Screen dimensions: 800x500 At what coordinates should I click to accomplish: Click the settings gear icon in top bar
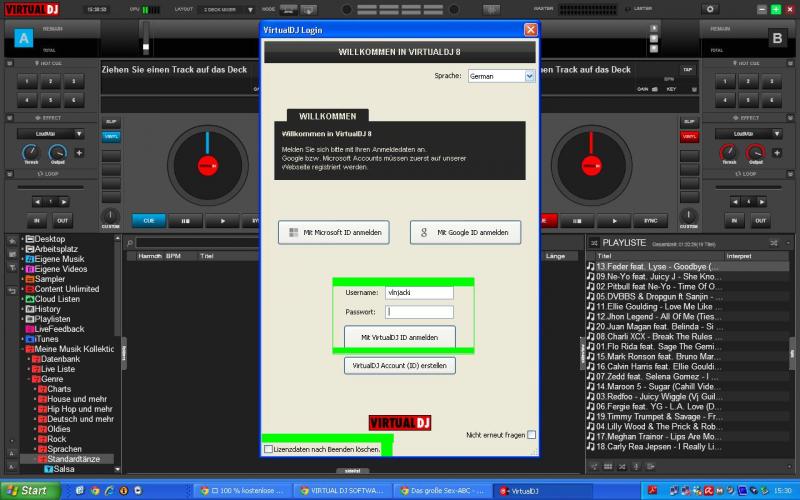[711, 8]
